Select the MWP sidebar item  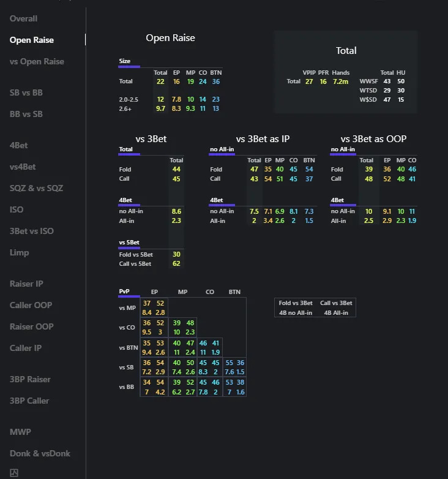point(20,432)
